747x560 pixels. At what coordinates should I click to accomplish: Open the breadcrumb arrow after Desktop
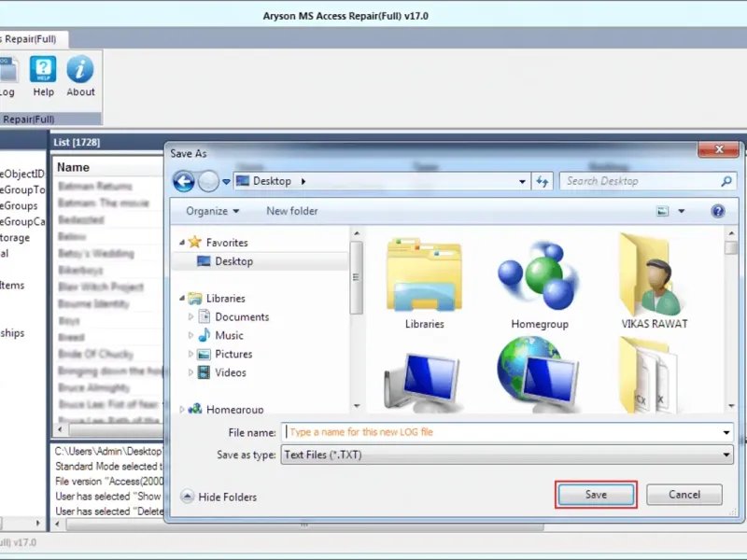(303, 181)
